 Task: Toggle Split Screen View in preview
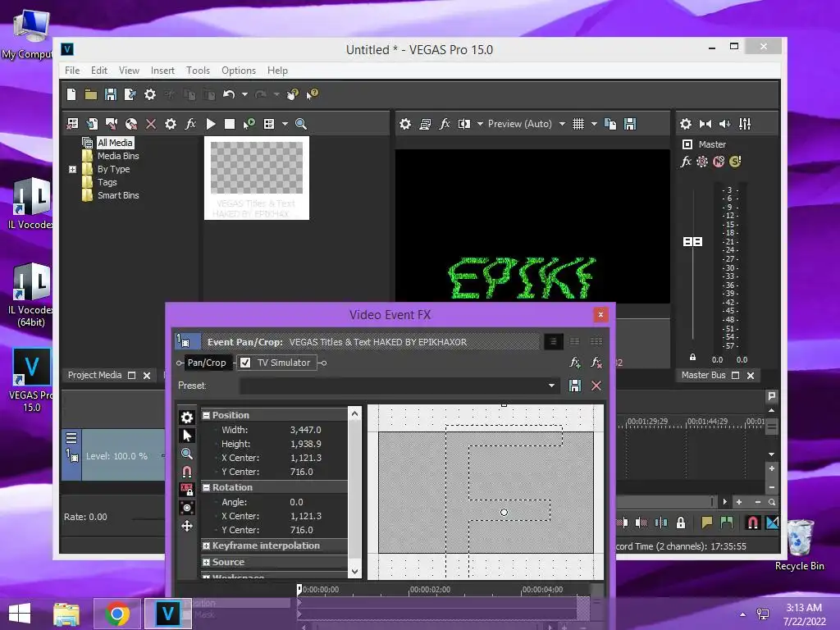(x=464, y=125)
